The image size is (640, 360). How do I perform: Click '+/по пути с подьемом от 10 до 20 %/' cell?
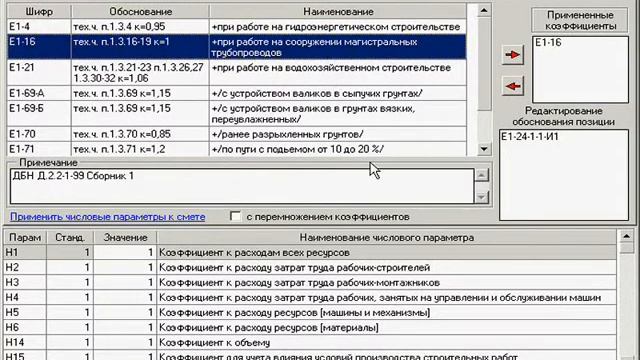(338, 149)
